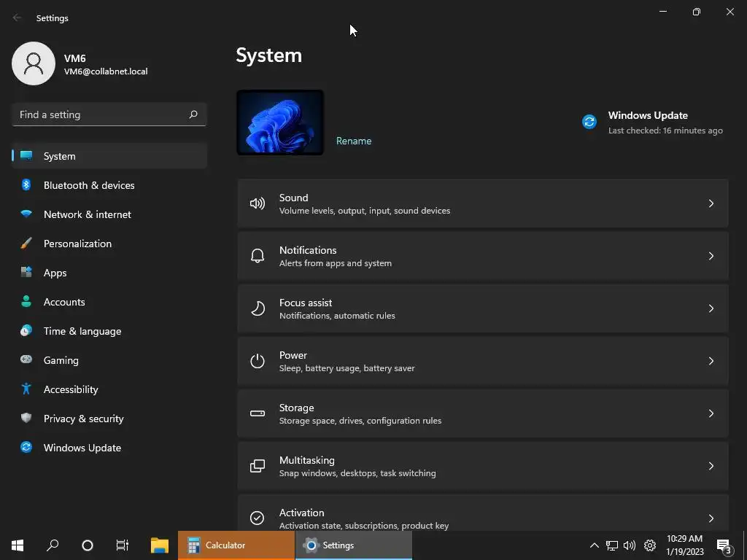Click the taskbar clock showing 10:29 AM
Image resolution: width=747 pixels, height=560 pixels.
click(684, 545)
